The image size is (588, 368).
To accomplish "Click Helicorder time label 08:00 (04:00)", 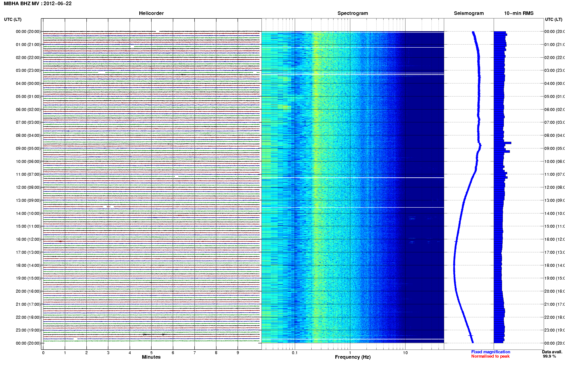I will (28, 135).
